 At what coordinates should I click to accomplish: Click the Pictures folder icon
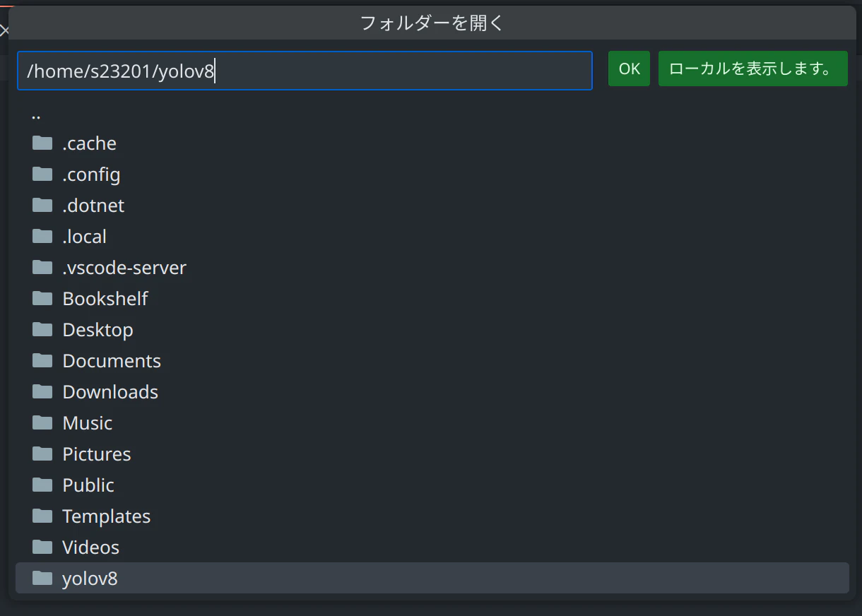coord(42,454)
